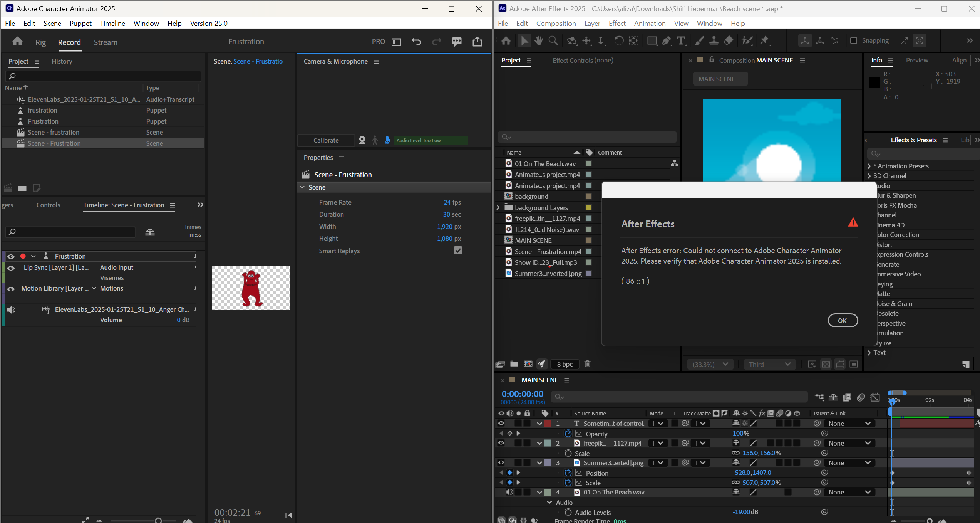Viewport: 980px width, 523px height.
Task: Open the History tab
Action: pyautogui.click(x=62, y=61)
